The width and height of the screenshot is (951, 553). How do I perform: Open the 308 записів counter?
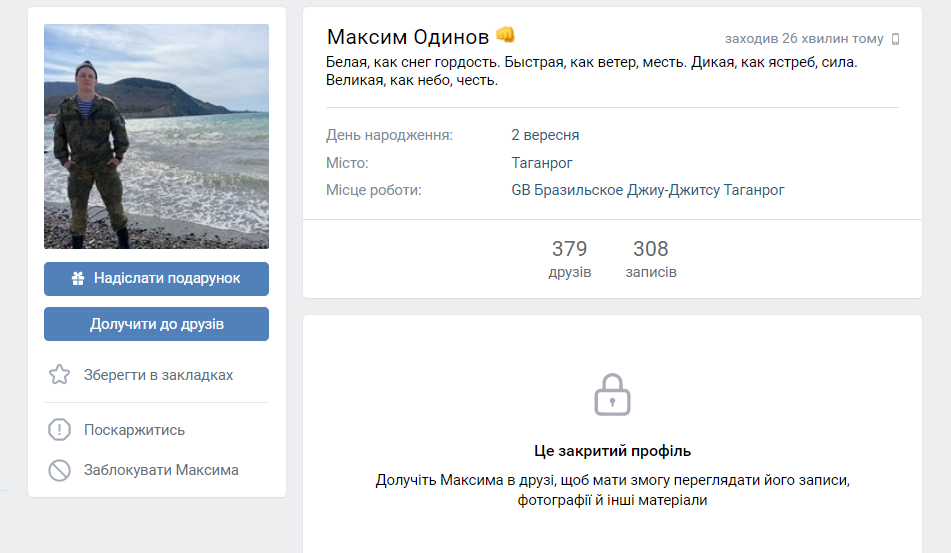pos(650,259)
